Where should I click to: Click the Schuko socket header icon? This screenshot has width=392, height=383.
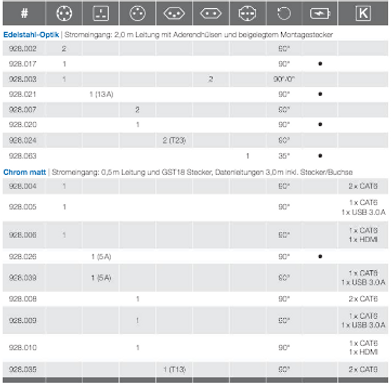click(x=64, y=13)
